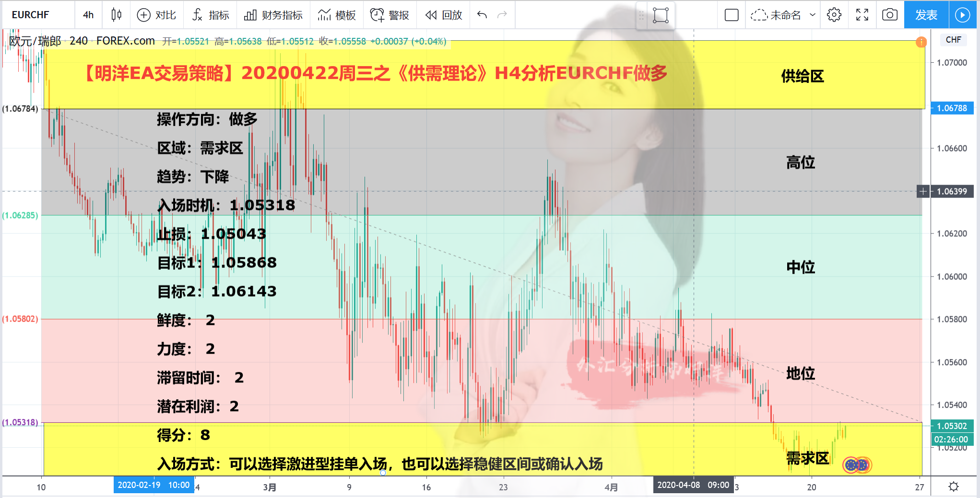This screenshot has height=498, width=980.
Task: Open the 财务指标 financials menu
Action: click(x=273, y=15)
